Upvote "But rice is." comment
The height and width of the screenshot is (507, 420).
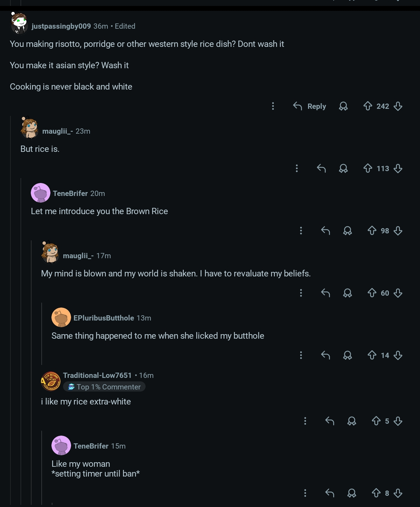[x=367, y=168]
